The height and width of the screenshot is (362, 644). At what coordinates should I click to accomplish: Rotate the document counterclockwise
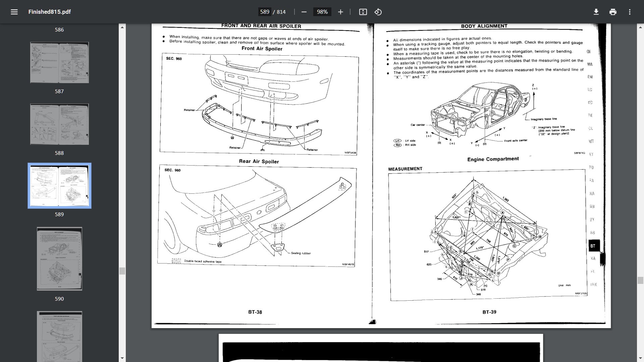pyautogui.click(x=378, y=12)
